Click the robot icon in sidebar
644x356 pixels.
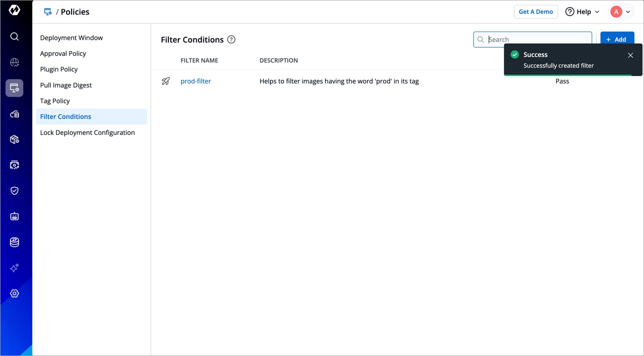click(14, 217)
